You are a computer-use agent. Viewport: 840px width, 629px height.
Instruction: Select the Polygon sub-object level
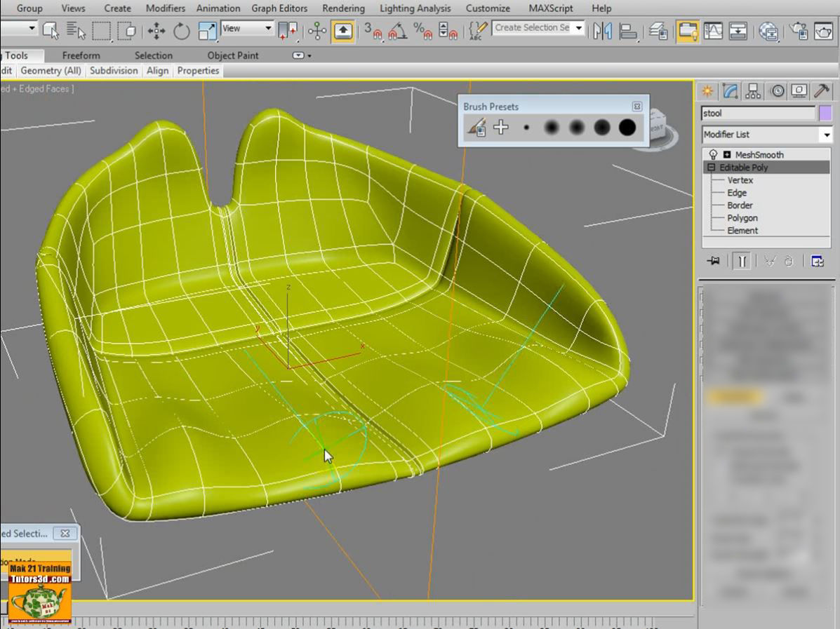(742, 218)
